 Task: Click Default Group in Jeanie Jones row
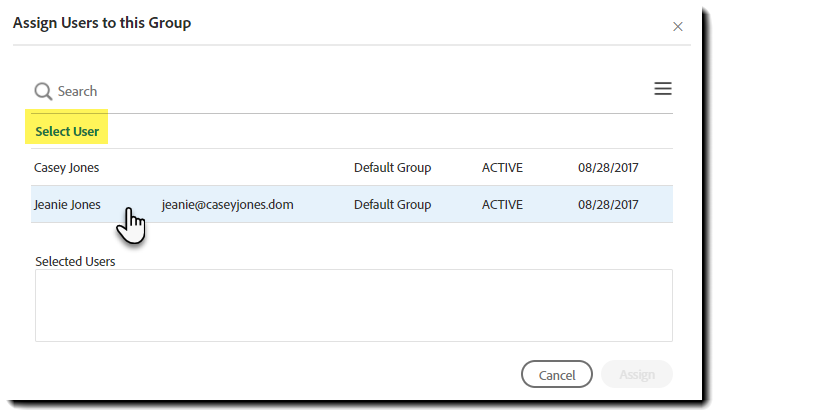pyautogui.click(x=392, y=205)
